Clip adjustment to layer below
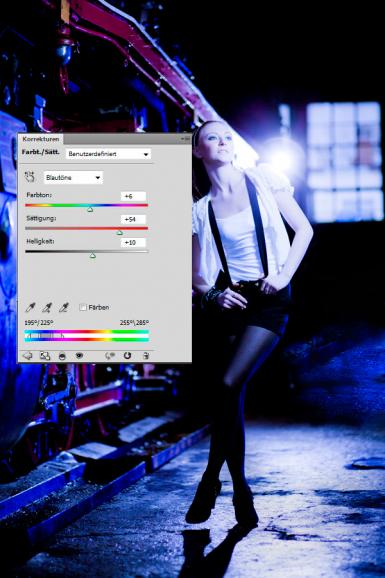This screenshot has height=578, width=385. click(62, 356)
